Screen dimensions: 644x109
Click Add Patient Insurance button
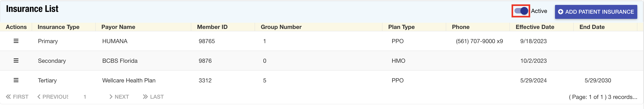click(x=596, y=12)
